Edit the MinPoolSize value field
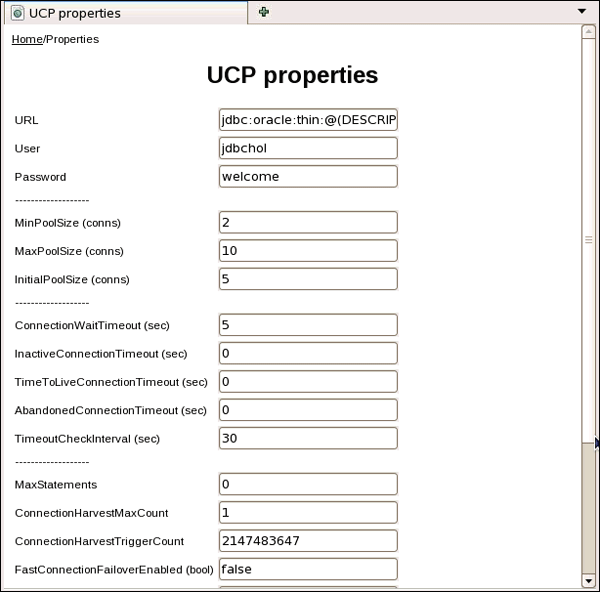The image size is (600, 592). click(x=308, y=222)
